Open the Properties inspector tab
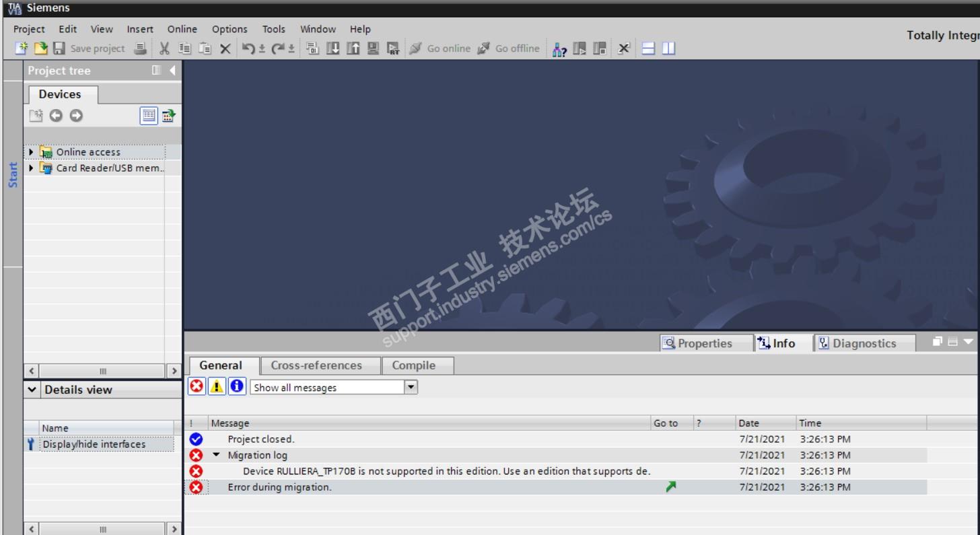Viewport: 980px width, 535px height. 705,343
